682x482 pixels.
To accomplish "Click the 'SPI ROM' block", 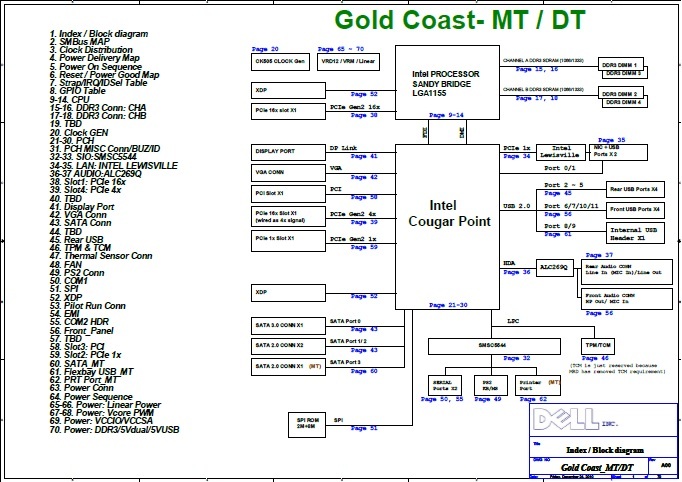I will pyautogui.click(x=307, y=425).
